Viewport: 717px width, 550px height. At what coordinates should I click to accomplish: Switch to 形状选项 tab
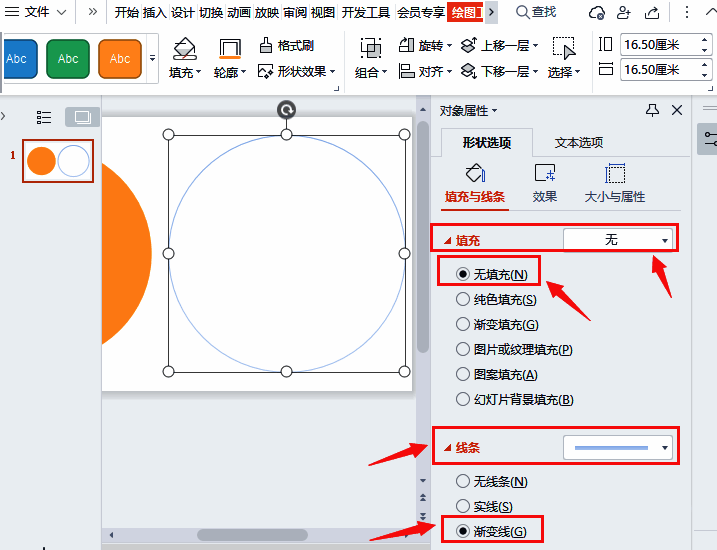tap(487, 143)
